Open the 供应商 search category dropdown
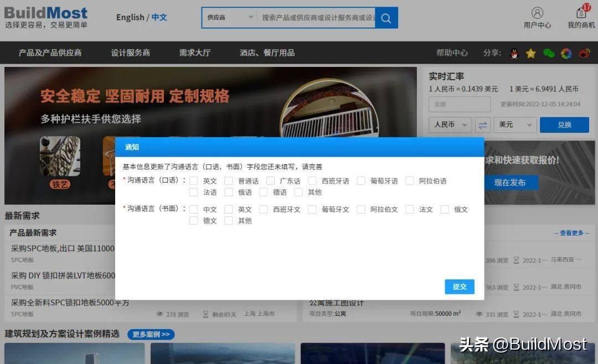598x364 pixels. tap(227, 17)
